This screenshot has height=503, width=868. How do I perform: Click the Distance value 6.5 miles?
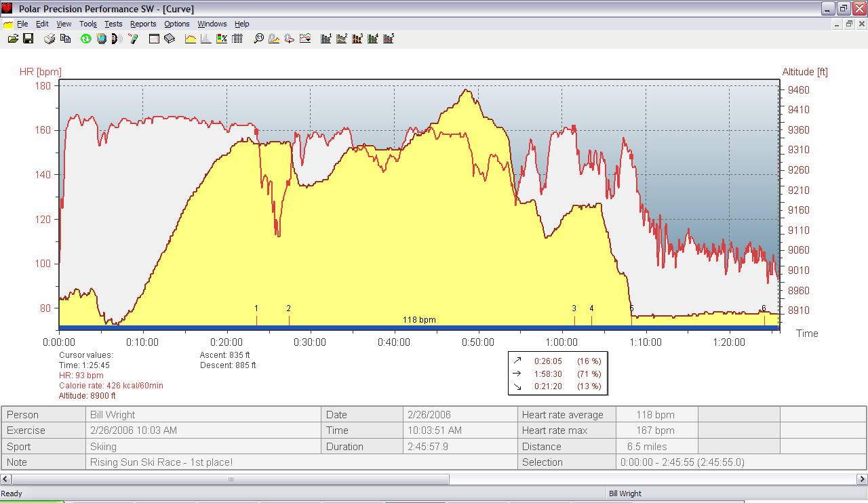coord(647,447)
